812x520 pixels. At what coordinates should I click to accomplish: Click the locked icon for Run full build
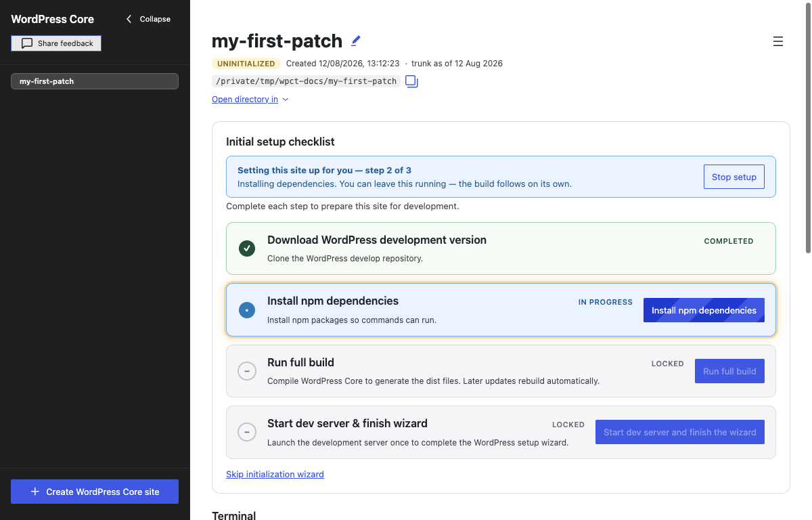point(247,371)
